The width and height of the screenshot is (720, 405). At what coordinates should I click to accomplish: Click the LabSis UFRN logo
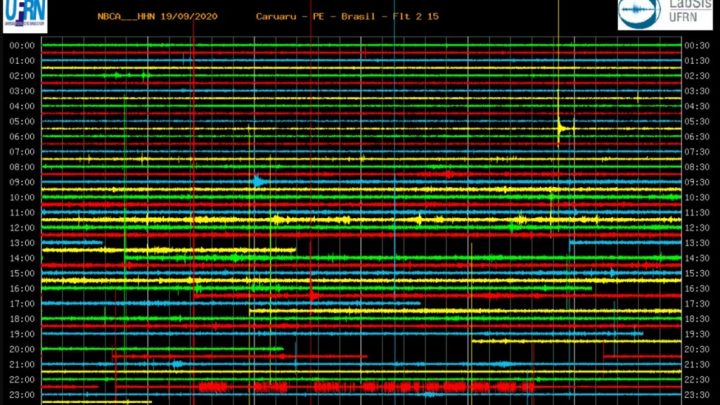[667, 17]
